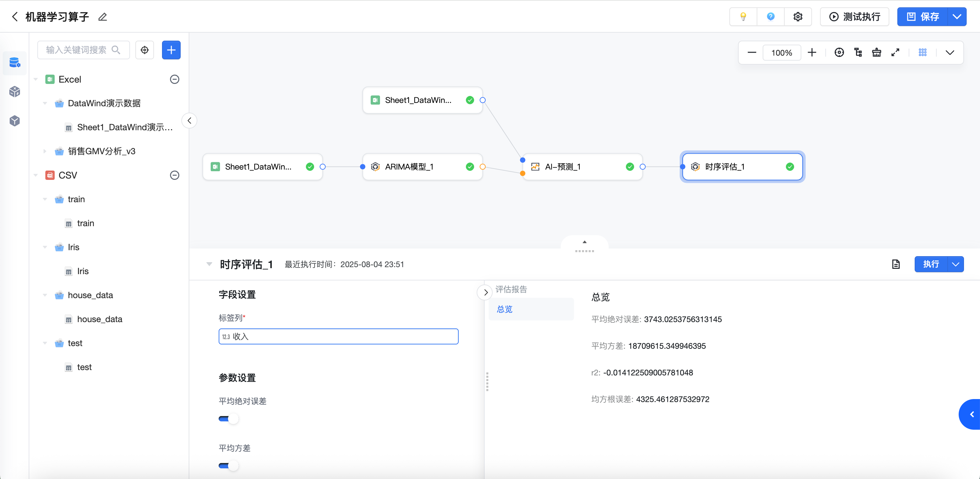
Task: Expand the 销售GMV分析_v3 folder
Action: tap(45, 151)
